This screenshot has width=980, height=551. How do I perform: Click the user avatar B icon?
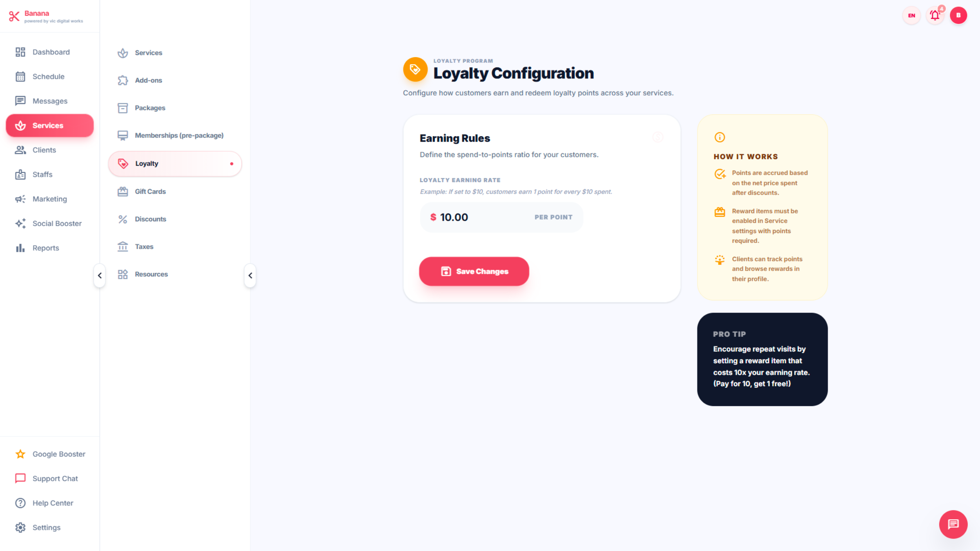click(958, 16)
